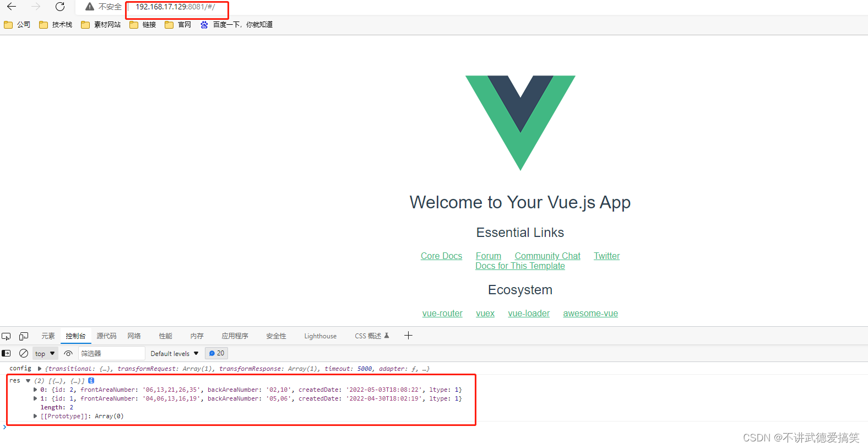Expand array item 1 with id 1

35,398
